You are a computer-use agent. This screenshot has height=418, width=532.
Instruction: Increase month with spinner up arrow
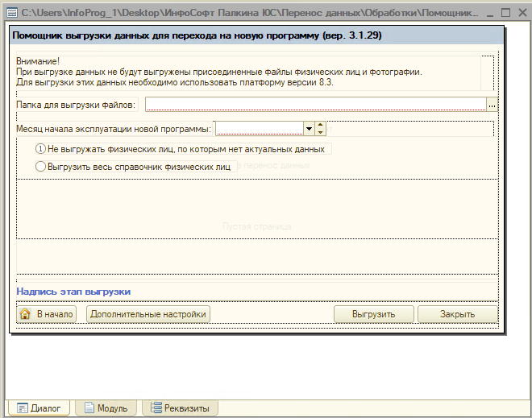click(x=320, y=125)
